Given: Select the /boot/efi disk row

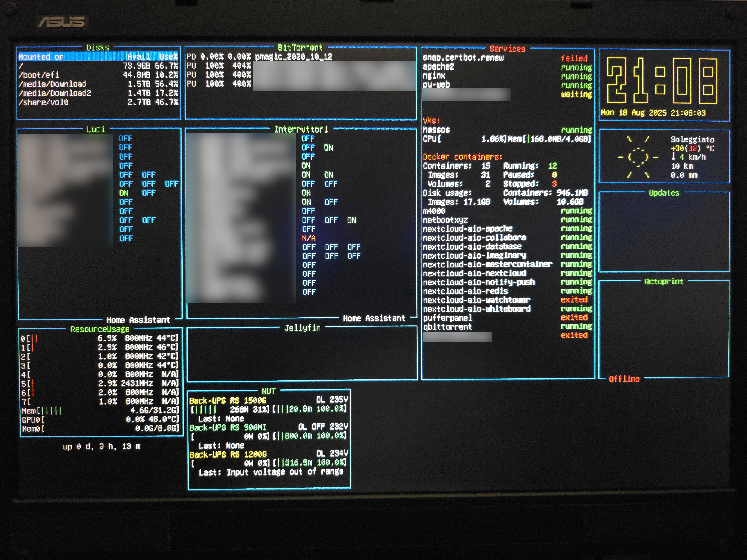Looking at the screenshot, I should (98, 75).
